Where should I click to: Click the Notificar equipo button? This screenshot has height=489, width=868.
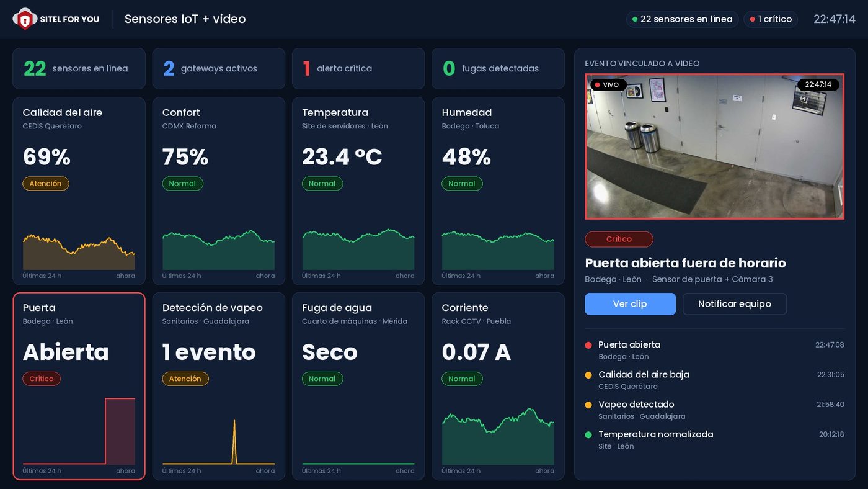tap(735, 304)
